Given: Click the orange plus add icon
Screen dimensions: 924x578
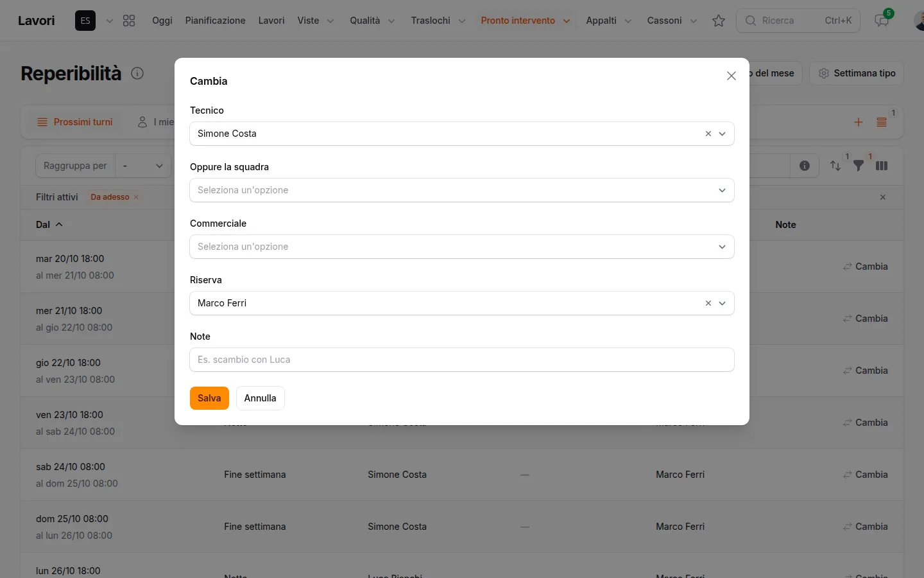Looking at the screenshot, I should (859, 122).
